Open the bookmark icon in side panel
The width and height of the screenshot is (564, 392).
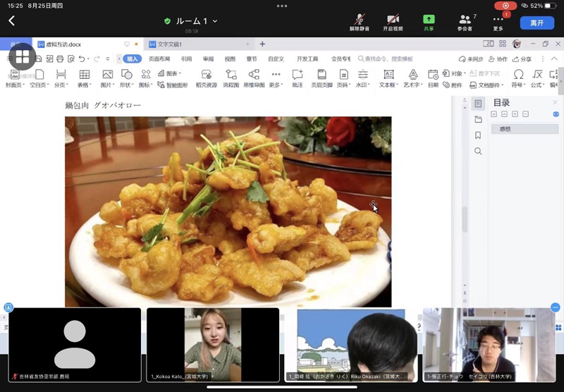(478, 135)
